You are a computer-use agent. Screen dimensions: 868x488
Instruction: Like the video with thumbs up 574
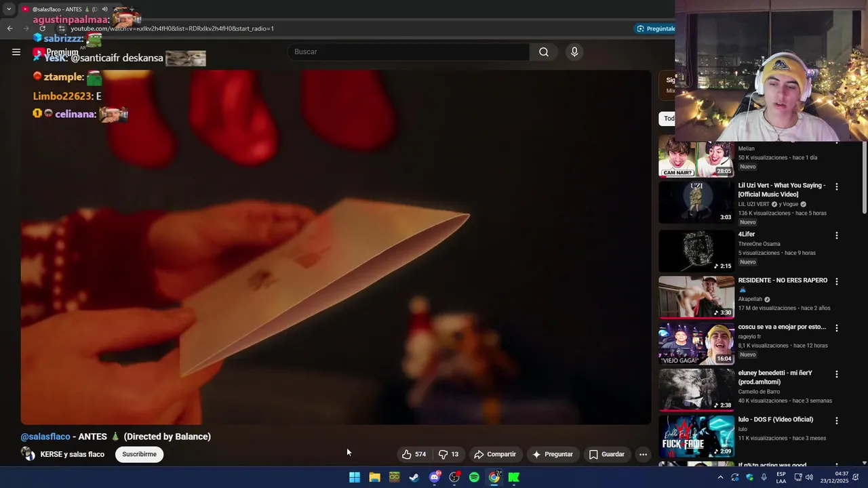pos(414,454)
